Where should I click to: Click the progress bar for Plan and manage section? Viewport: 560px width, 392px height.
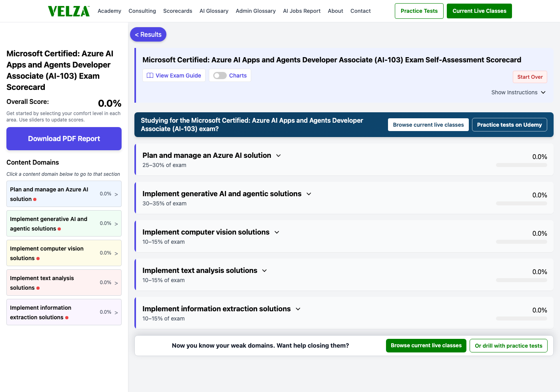522,165
